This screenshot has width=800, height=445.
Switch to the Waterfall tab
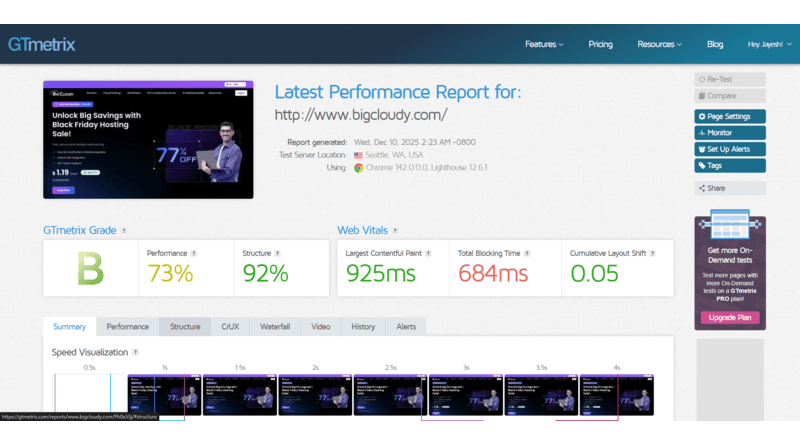point(275,327)
